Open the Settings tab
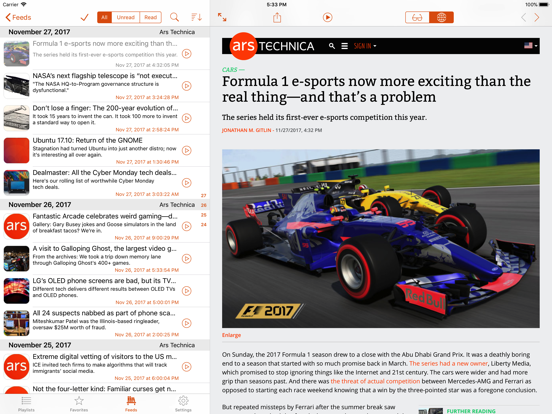552x414 pixels. [x=183, y=404]
